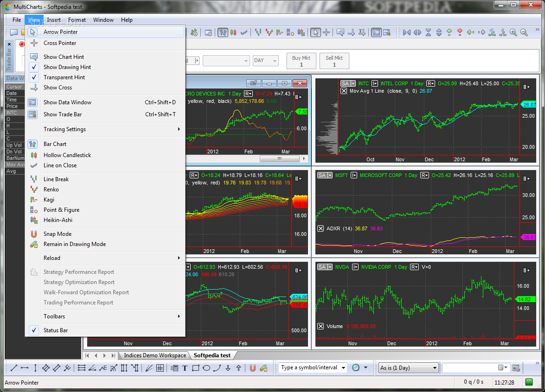
Task: Select vertical line drawing tool
Action: pos(35,368)
